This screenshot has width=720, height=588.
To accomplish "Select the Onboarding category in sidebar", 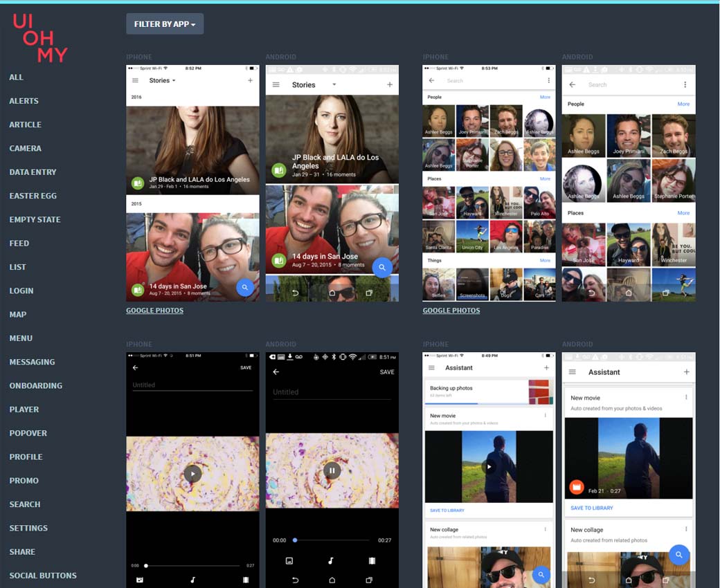I will (x=36, y=386).
